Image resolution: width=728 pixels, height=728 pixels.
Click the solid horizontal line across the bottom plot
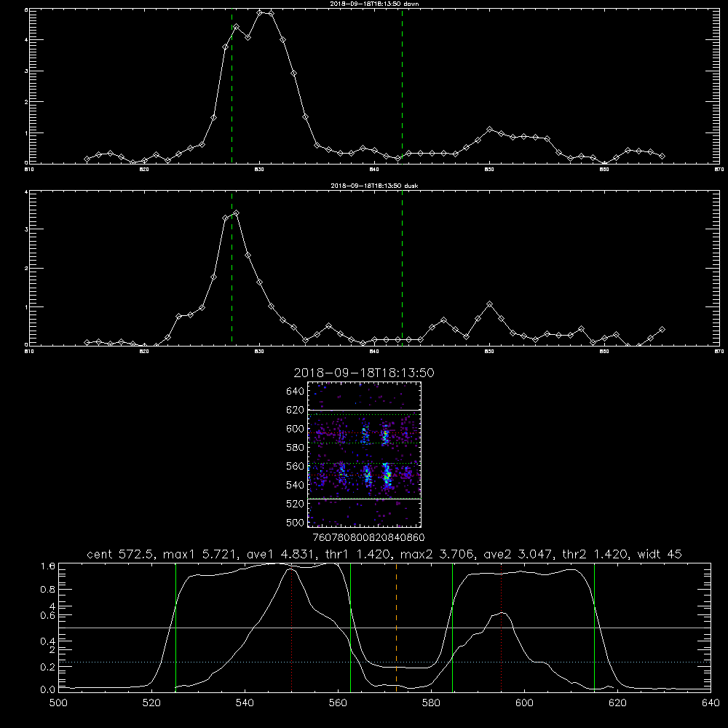(x=384, y=628)
